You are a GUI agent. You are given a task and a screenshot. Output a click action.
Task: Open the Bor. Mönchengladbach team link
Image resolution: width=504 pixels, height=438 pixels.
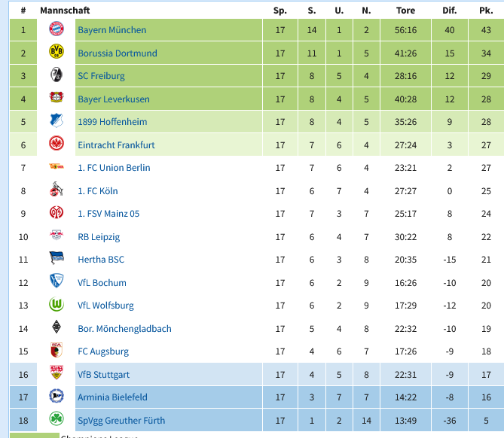click(125, 329)
